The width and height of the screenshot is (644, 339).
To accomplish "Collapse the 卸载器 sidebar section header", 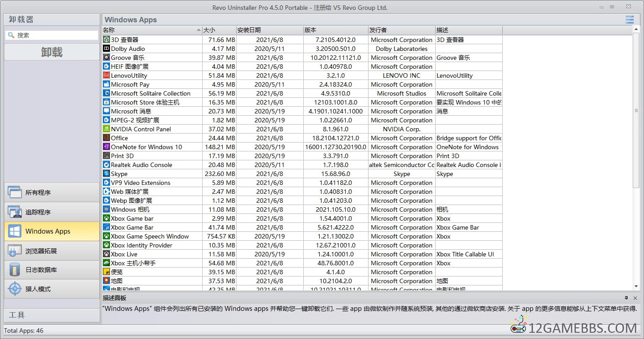I will tap(51, 20).
